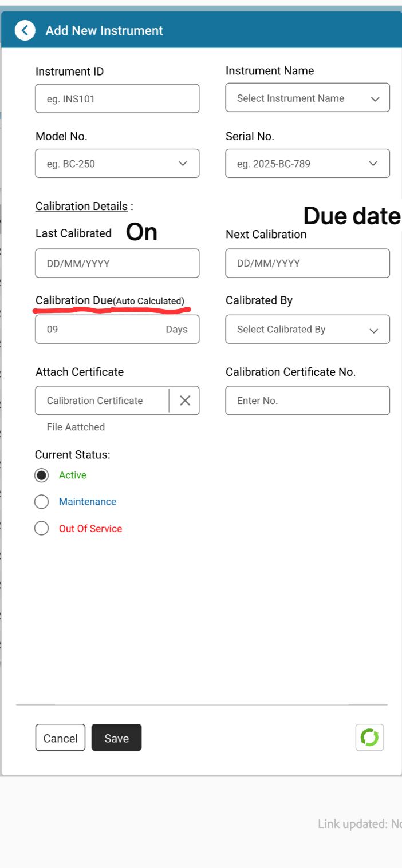Open the Serial No. dropdown chevron
Screen dimensions: 402x868
pos(373,164)
